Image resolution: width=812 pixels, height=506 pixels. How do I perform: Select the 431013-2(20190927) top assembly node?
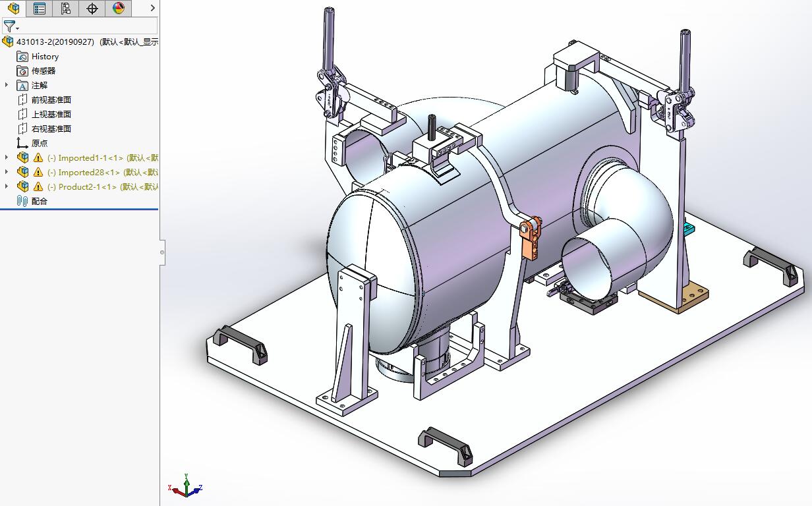[x=87, y=42]
